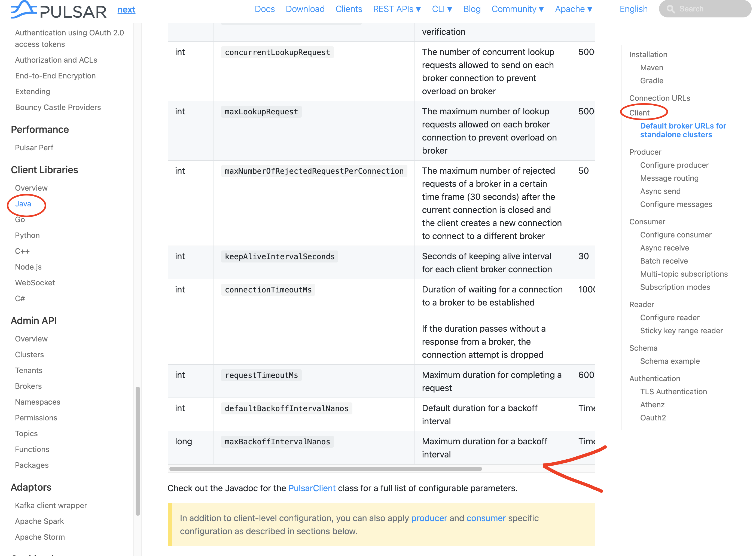
Task: Expand the Apache dropdown menu
Action: pos(573,9)
